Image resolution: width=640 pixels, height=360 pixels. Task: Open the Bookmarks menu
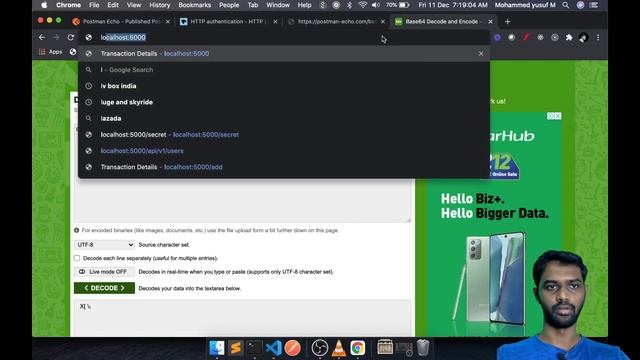coord(195,5)
